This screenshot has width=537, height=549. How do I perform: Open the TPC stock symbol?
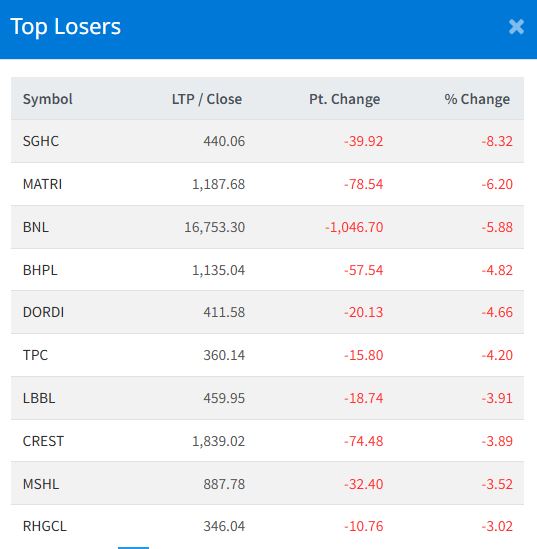coord(35,355)
